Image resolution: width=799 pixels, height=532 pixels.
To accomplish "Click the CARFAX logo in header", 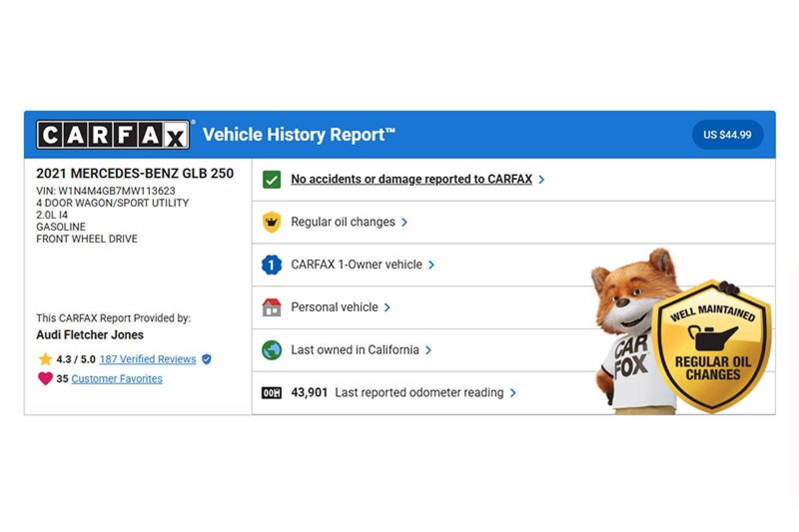I will [x=113, y=135].
